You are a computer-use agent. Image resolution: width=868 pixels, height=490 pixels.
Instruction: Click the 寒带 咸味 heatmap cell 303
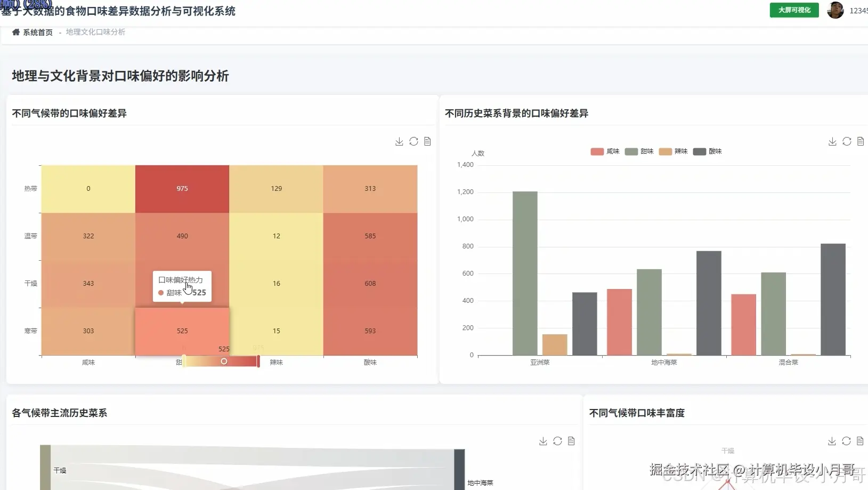pyautogui.click(x=88, y=331)
